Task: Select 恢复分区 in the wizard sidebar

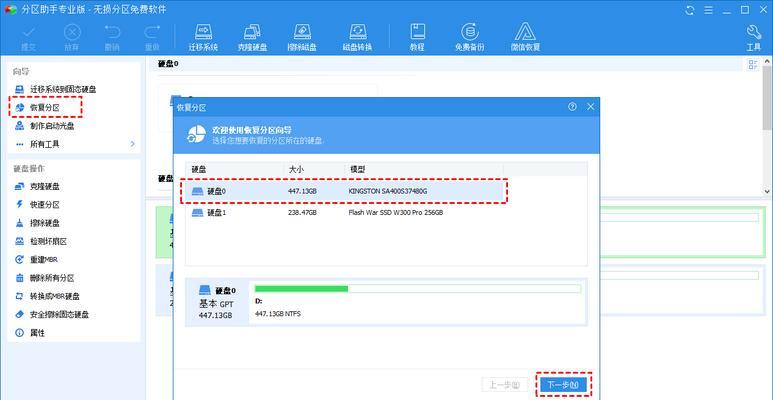Action: [x=46, y=107]
